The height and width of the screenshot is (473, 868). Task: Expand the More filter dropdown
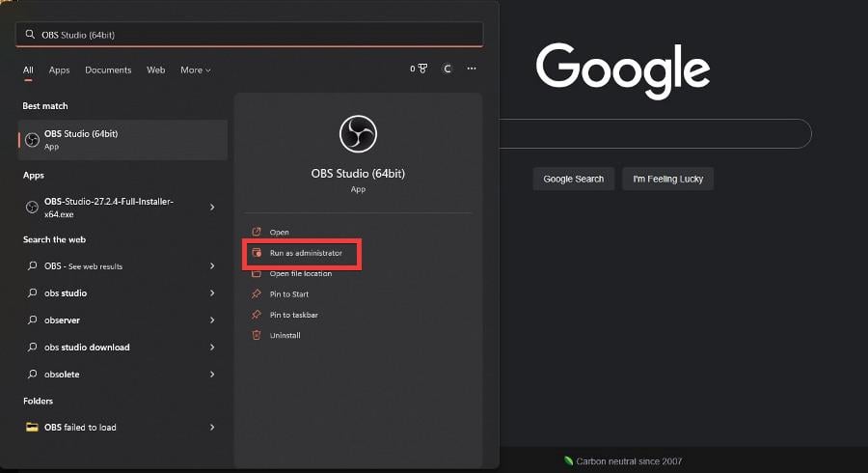coord(196,70)
